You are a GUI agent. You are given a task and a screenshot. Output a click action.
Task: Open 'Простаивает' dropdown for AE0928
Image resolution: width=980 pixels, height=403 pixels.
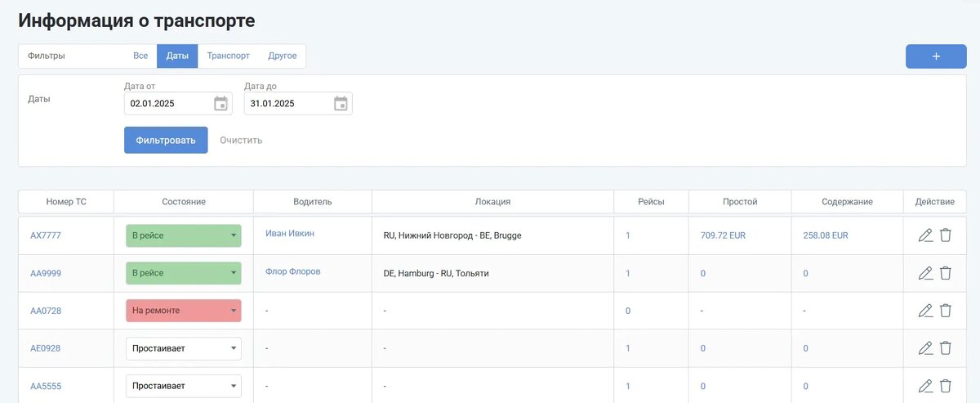coord(184,348)
